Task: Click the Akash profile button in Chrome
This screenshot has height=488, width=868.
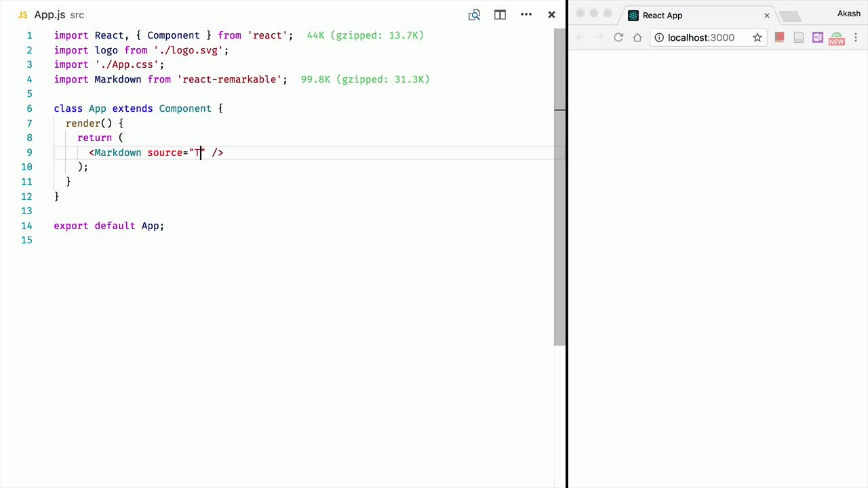Action: click(849, 14)
